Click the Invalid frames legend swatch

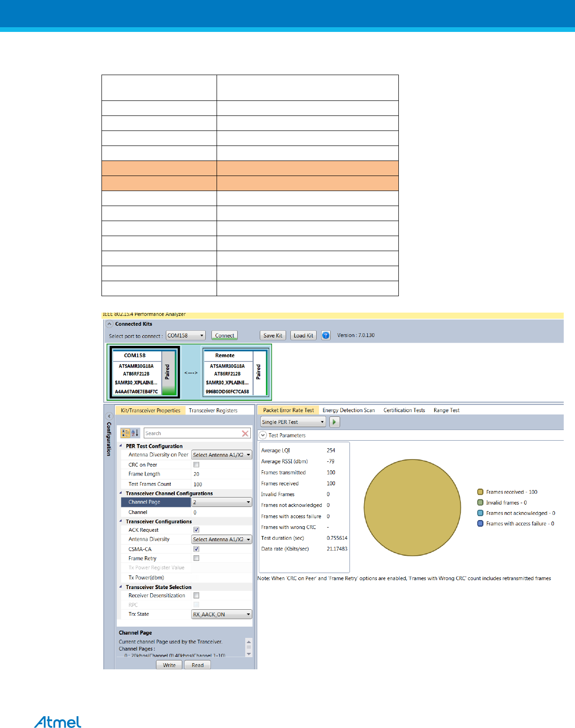pos(480,503)
